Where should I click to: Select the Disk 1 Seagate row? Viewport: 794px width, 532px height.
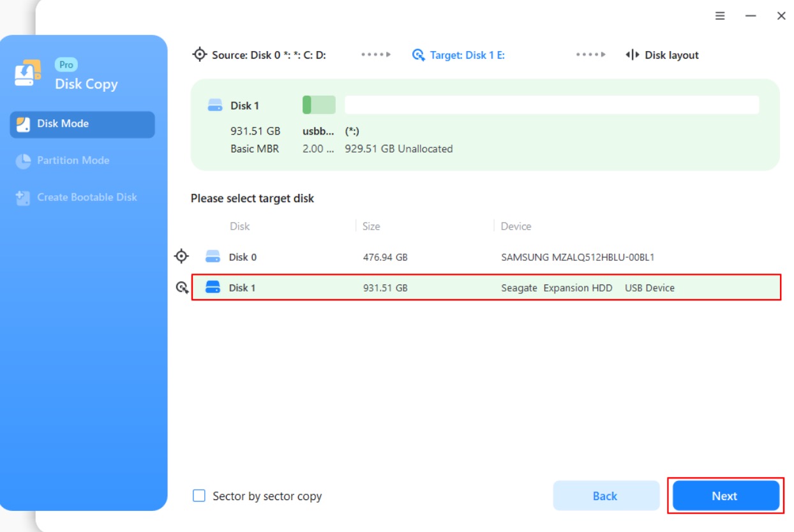point(486,288)
